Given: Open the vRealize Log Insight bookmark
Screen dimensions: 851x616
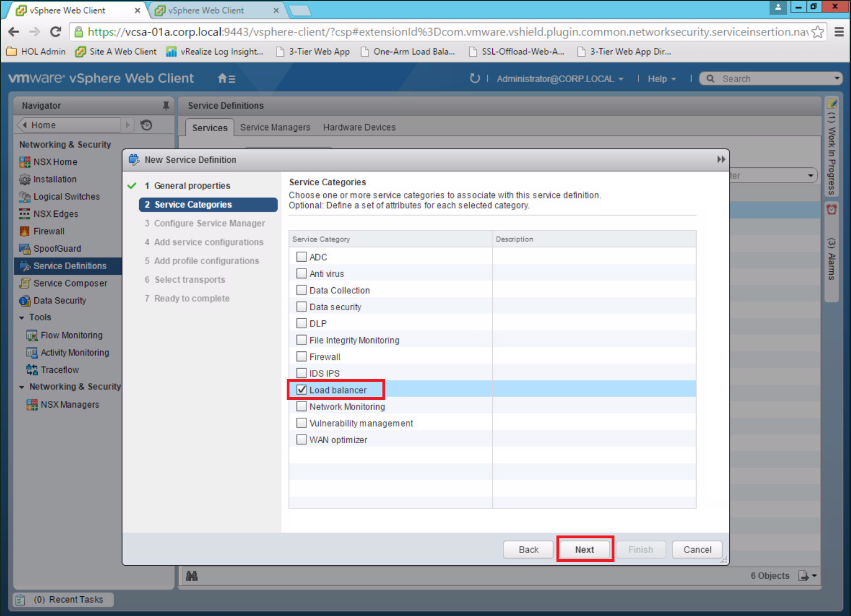Looking at the screenshot, I should (215, 51).
